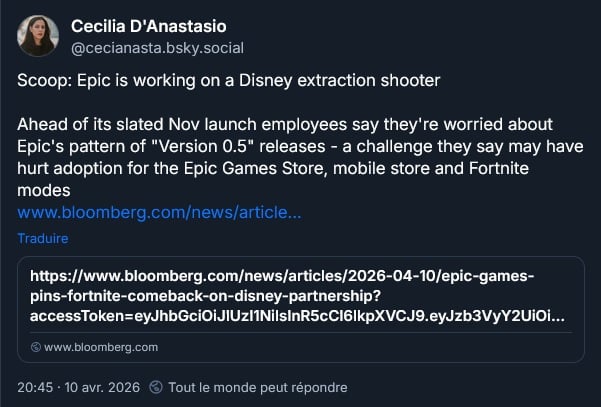
Task: Open the inline www.bloomberg.com/news/article link
Action: click(x=159, y=212)
